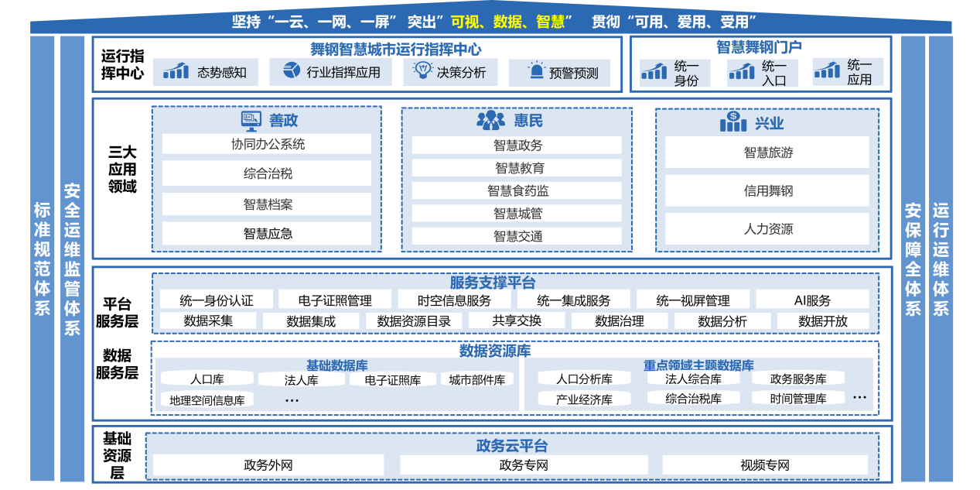Open 智慧旅游 in the 兴业 panel
Viewport: 980px width, 490px height.
click(x=767, y=152)
